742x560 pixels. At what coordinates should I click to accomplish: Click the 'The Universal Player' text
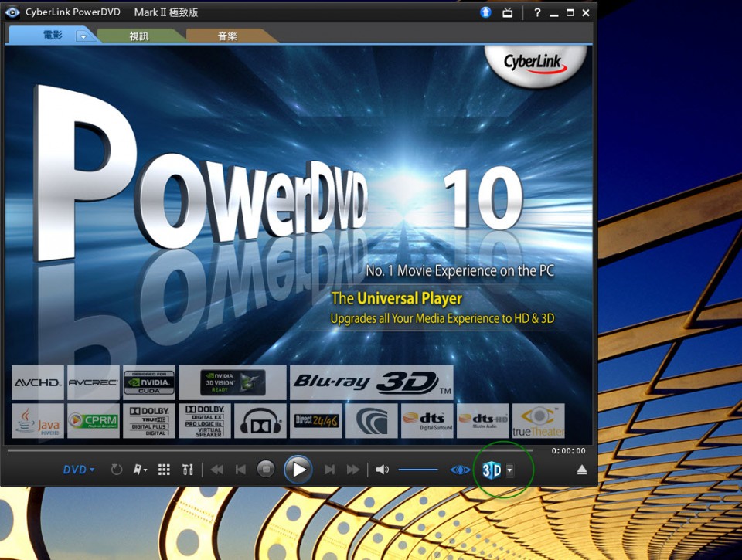pyautogui.click(x=397, y=298)
